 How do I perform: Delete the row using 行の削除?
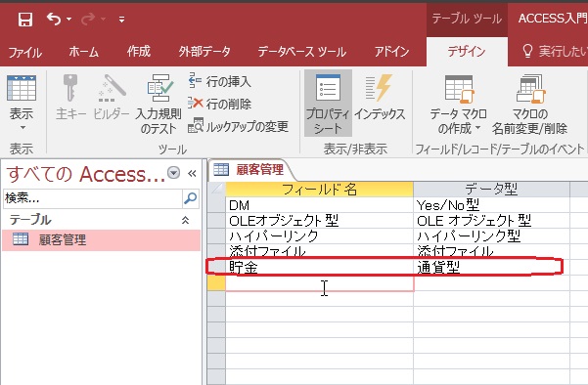click(220, 104)
